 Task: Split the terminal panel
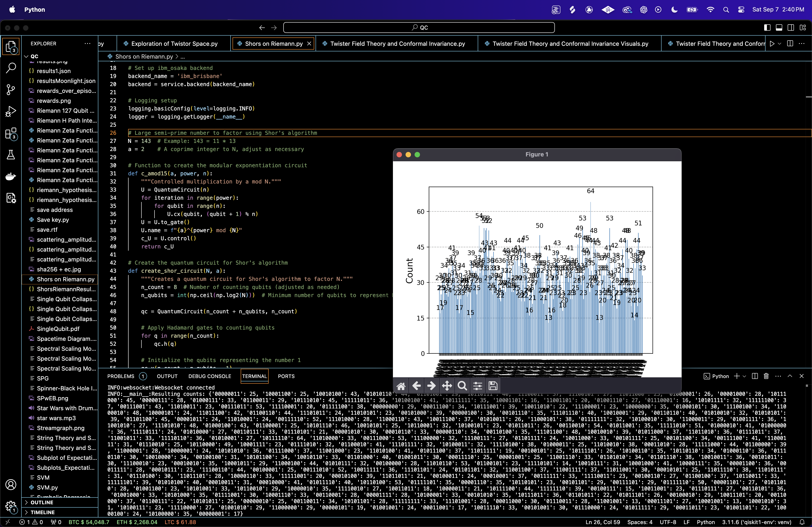(x=755, y=376)
